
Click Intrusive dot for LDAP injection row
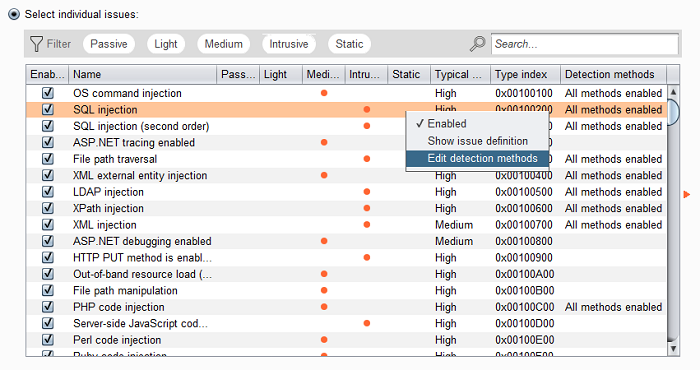[x=367, y=192]
